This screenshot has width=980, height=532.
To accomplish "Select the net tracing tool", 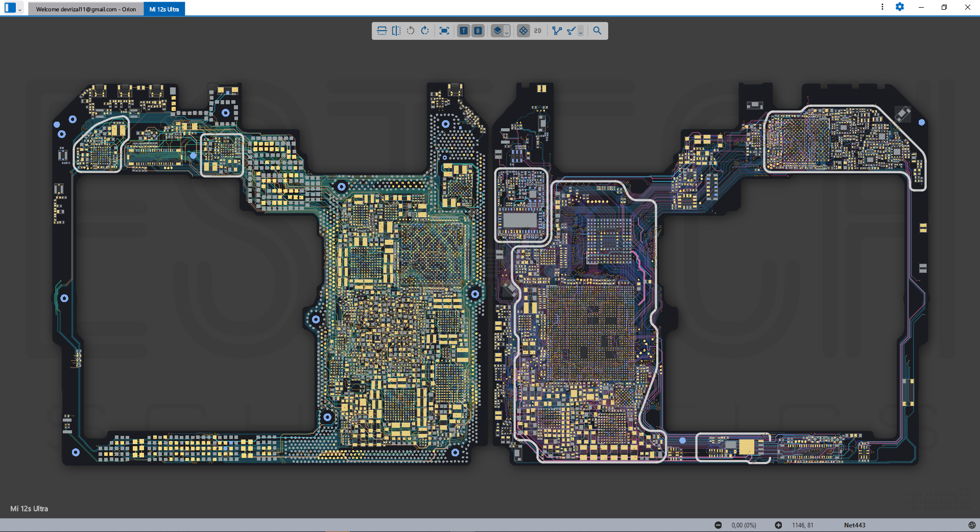I will pos(557,31).
